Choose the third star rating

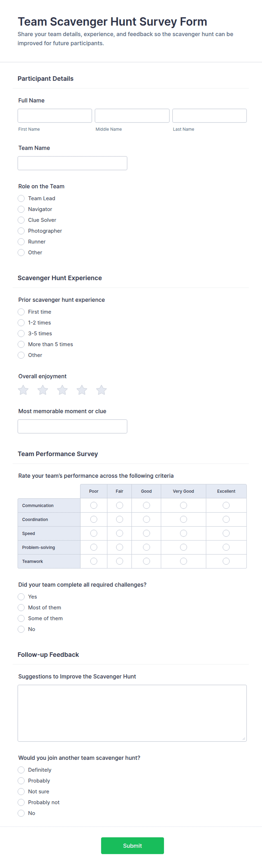click(62, 390)
